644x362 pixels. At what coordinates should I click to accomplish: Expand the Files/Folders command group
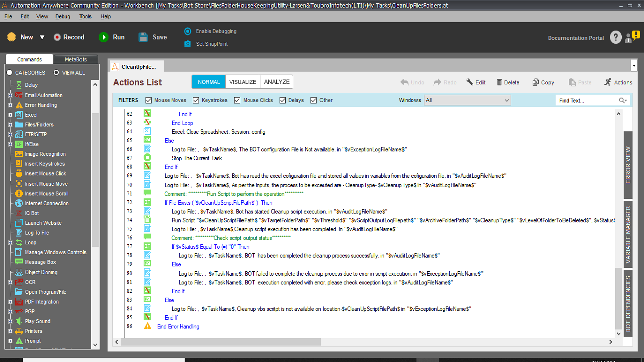pyautogui.click(x=10, y=125)
